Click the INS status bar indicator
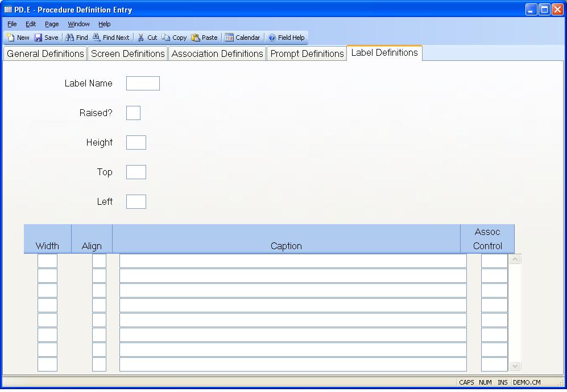The height and width of the screenshot is (392, 567). [503, 382]
